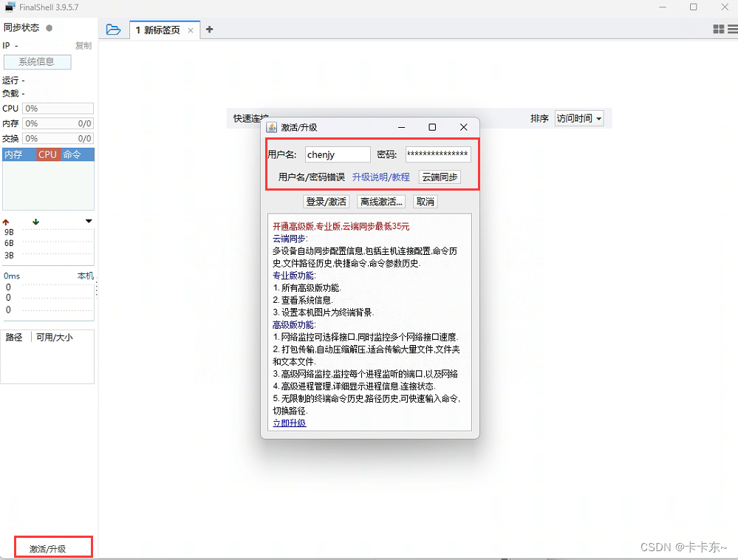Image resolution: width=738 pixels, height=560 pixels.
Task: Close the 激活/升级 dialog
Action: click(x=464, y=128)
